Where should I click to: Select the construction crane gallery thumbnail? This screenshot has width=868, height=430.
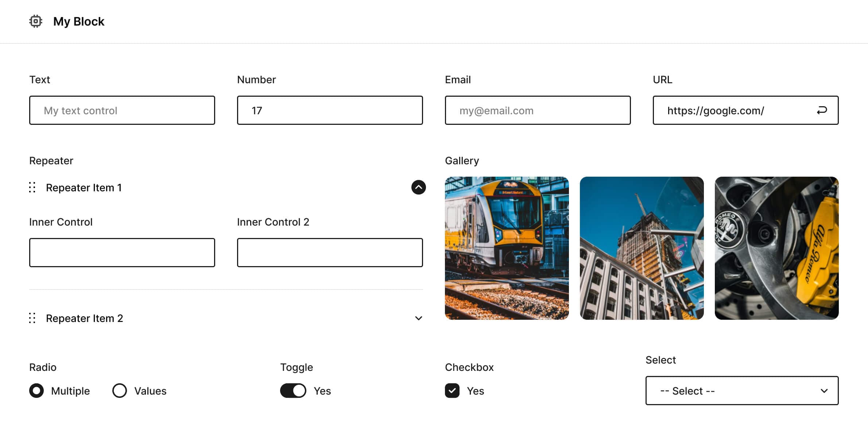click(x=642, y=248)
